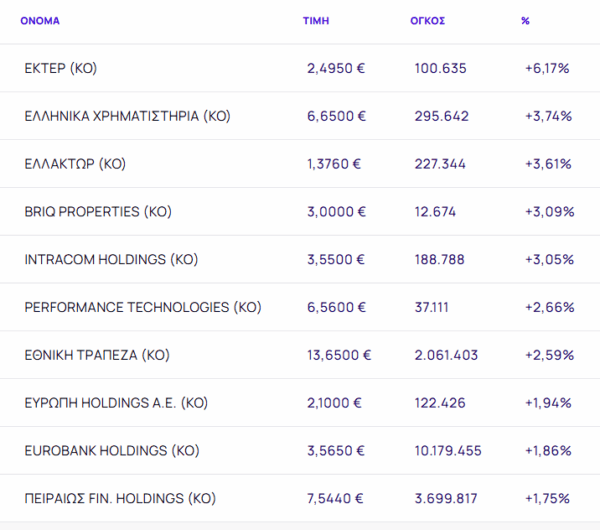Sort by the ΤΙΜΗ column header
Screen dimensions: 600x530
(x=316, y=20)
